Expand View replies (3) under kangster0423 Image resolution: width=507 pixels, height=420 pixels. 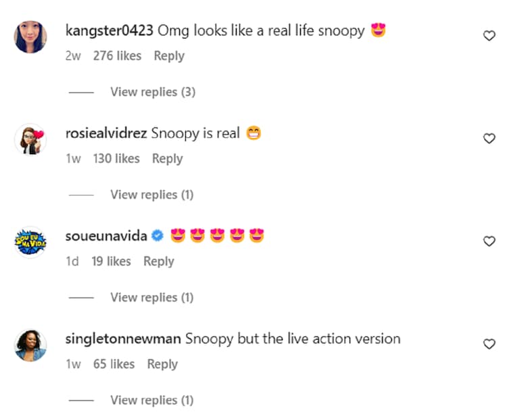153,92
